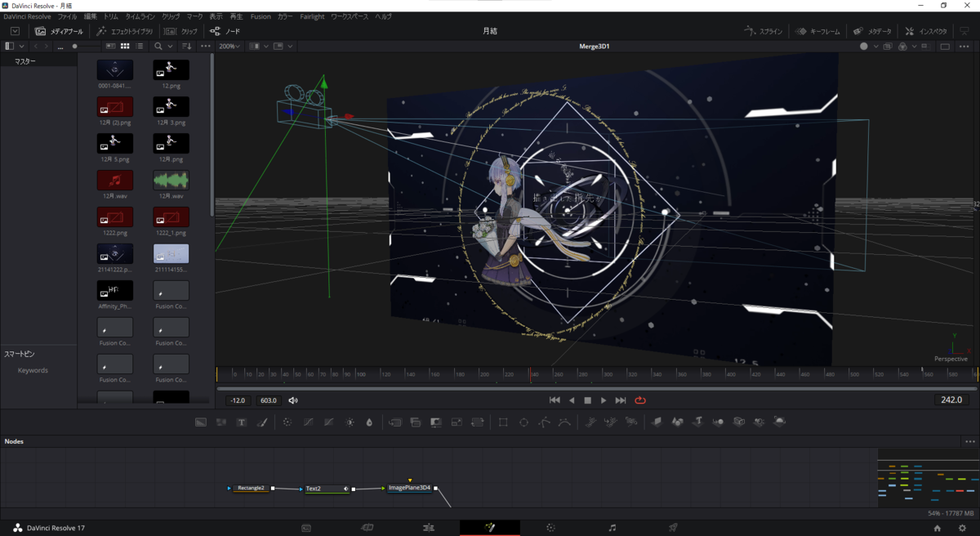Toggle the Nodes panel button
Screen dimensions: 980x536
tap(225, 31)
